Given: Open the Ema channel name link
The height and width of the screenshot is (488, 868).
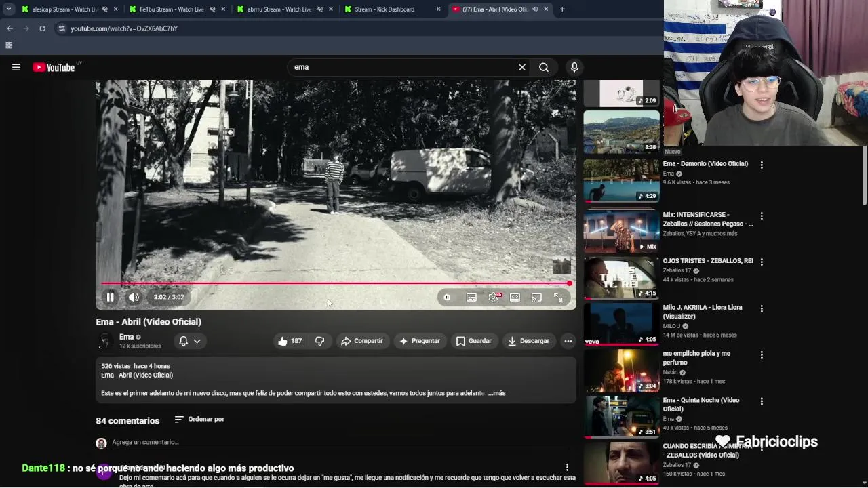Looking at the screenshot, I should pos(127,337).
